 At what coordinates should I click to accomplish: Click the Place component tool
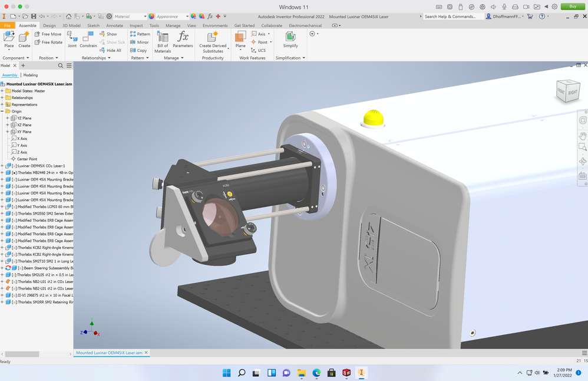click(9, 40)
